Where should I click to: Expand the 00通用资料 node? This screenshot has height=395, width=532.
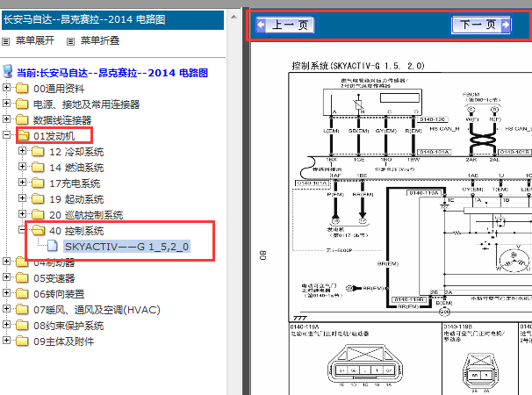[x=6, y=88]
